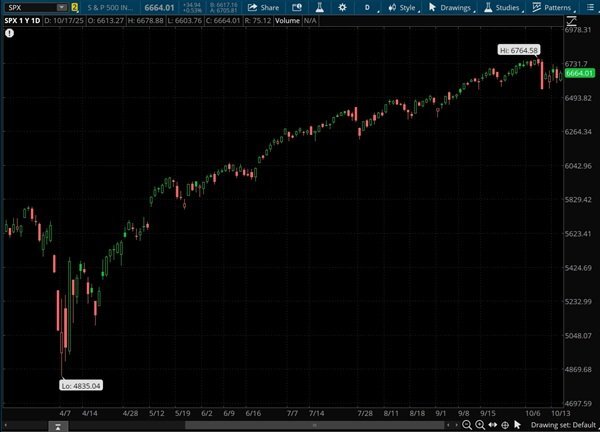Viewport: 600px width, 432px height.
Task: Open the chart settings gear icon
Action: [x=341, y=7]
